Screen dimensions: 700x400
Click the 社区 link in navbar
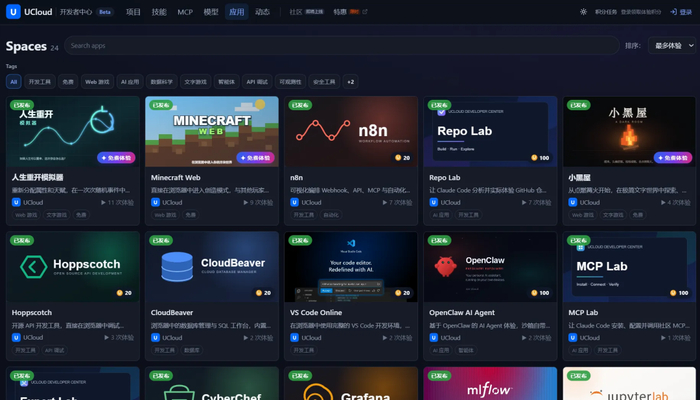click(296, 12)
